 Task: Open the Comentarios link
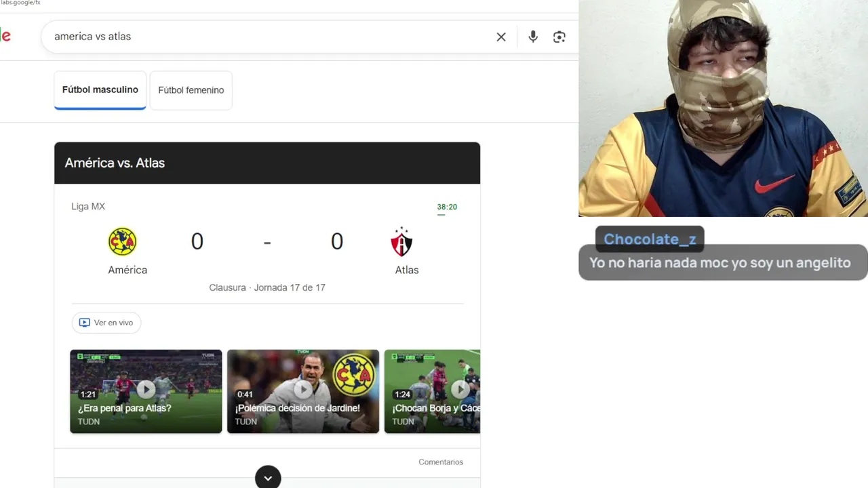[x=441, y=462]
